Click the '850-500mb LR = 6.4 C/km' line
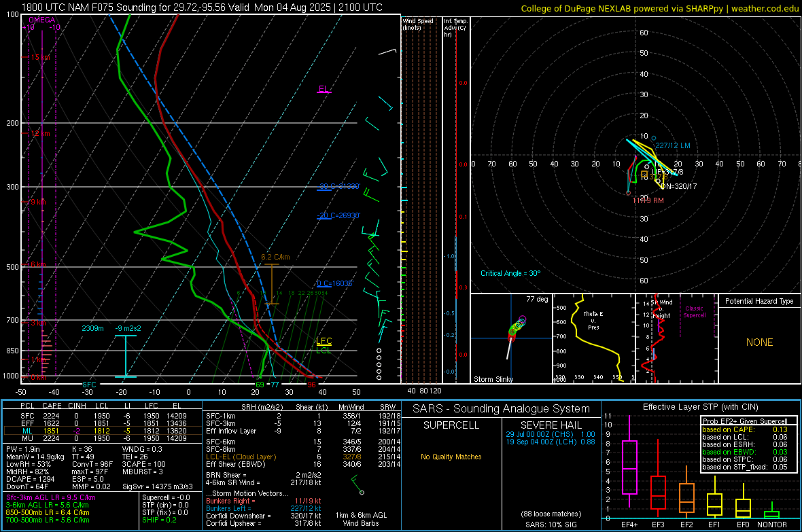Screen dimensions: 802x532 click(48, 512)
